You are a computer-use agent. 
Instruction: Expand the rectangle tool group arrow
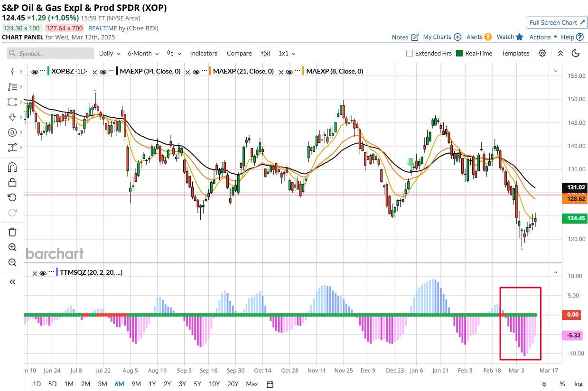tap(20, 102)
